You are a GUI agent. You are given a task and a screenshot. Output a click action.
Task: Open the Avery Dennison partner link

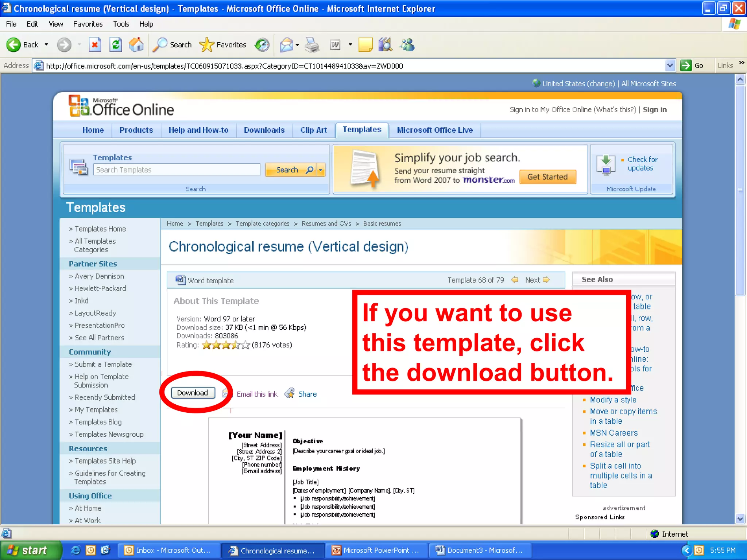pos(99,276)
